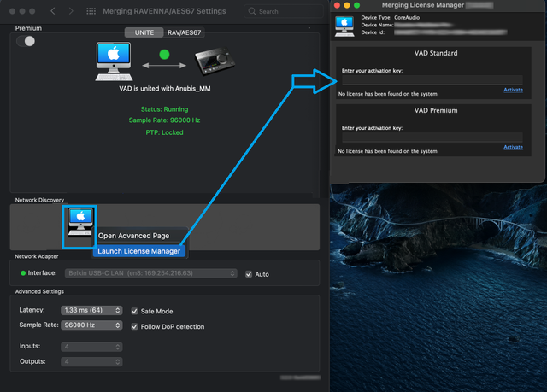Switch to the RAV/AES67 tab
547x392 pixels.
point(185,32)
